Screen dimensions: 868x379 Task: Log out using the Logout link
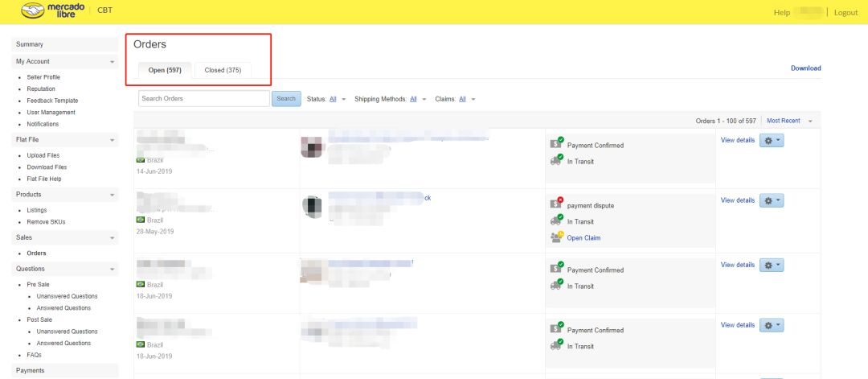[845, 12]
